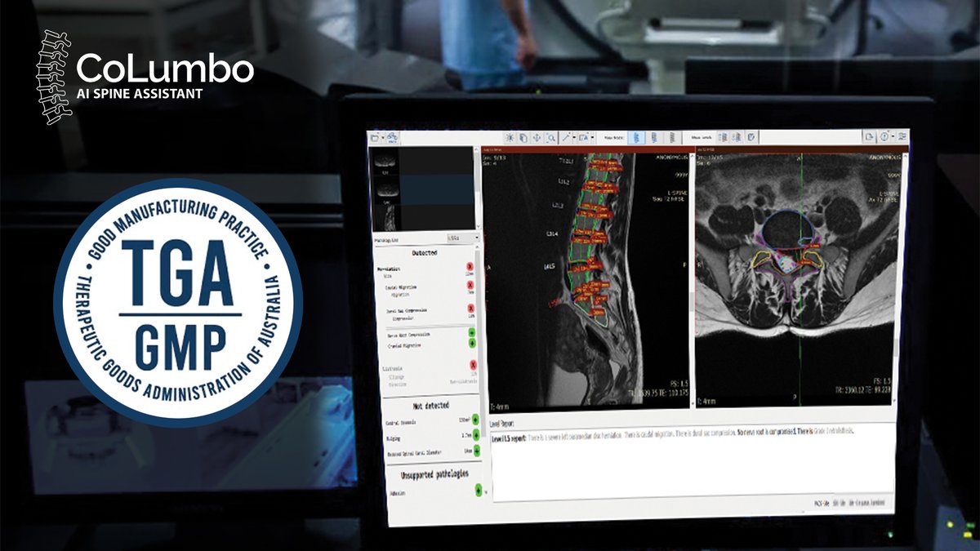
Task: Select the magnifier zoom tool
Action: [x=551, y=138]
